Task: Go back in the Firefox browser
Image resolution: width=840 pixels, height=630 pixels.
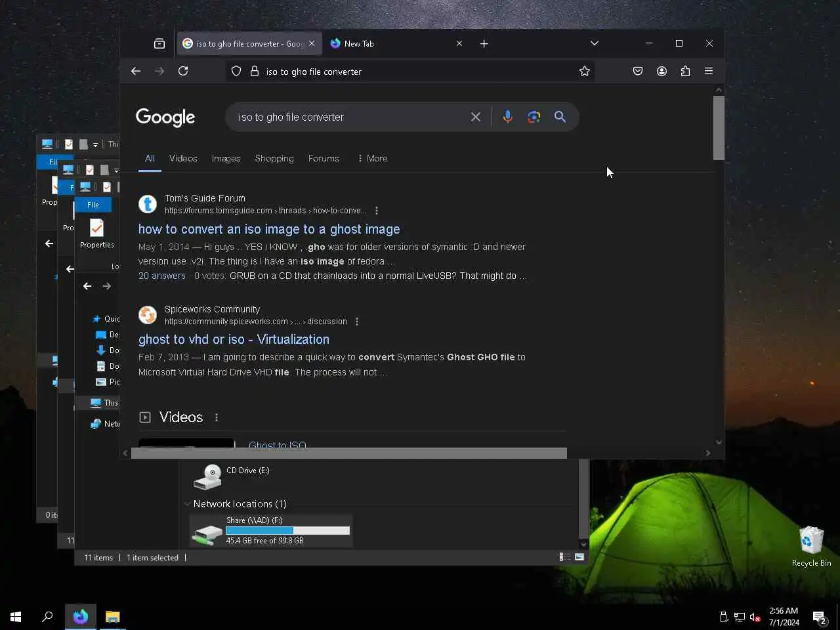Action: click(x=136, y=71)
